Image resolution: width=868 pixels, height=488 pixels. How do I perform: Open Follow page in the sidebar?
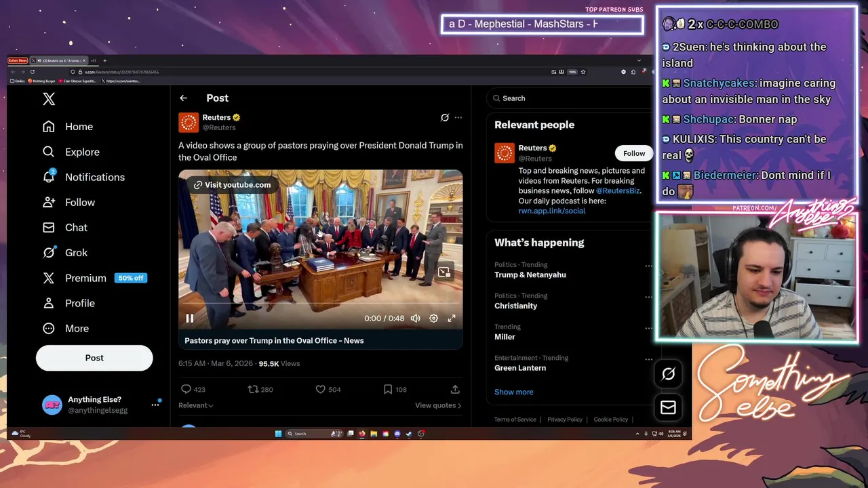68,202
